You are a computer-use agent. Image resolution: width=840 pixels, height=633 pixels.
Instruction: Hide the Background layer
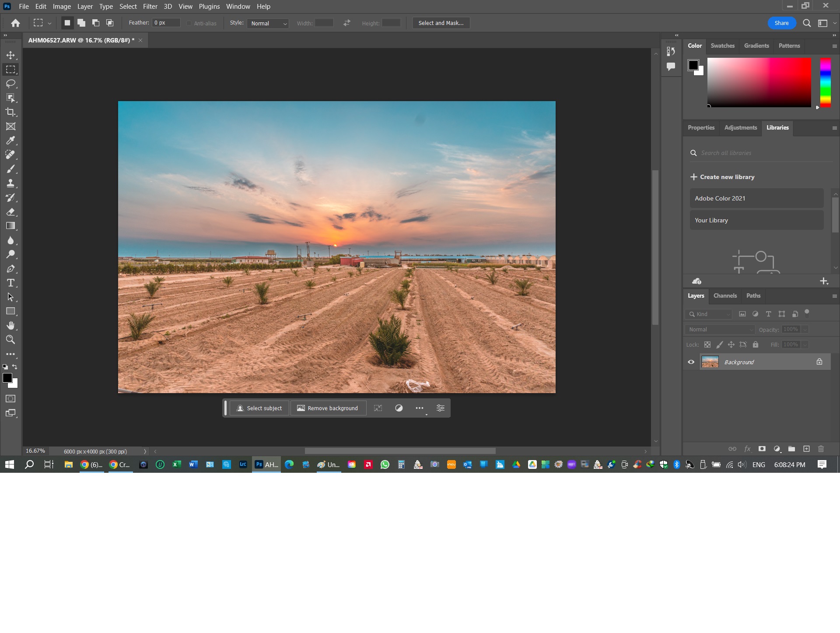click(691, 362)
